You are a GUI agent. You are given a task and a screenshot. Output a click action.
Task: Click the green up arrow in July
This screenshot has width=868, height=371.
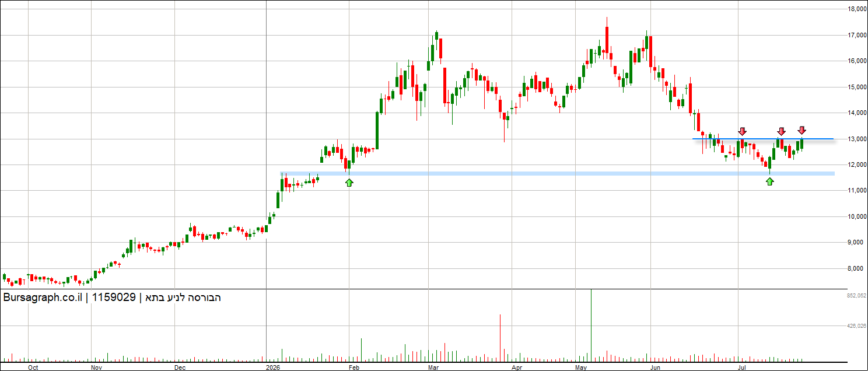[769, 181]
